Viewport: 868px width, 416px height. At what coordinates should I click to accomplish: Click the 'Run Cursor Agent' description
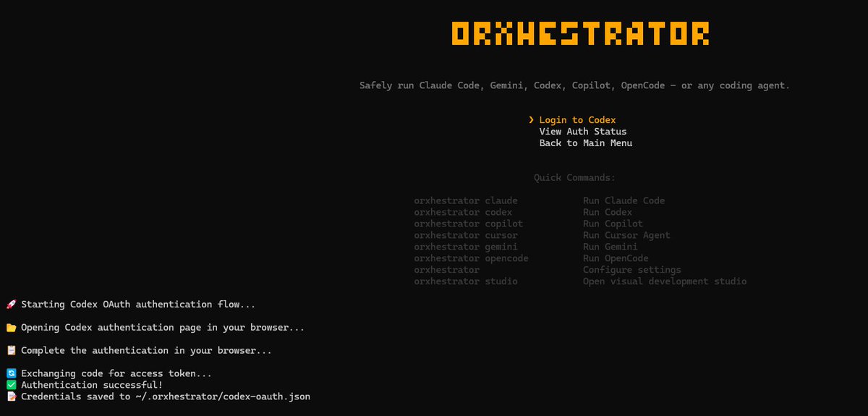click(627, 236)
